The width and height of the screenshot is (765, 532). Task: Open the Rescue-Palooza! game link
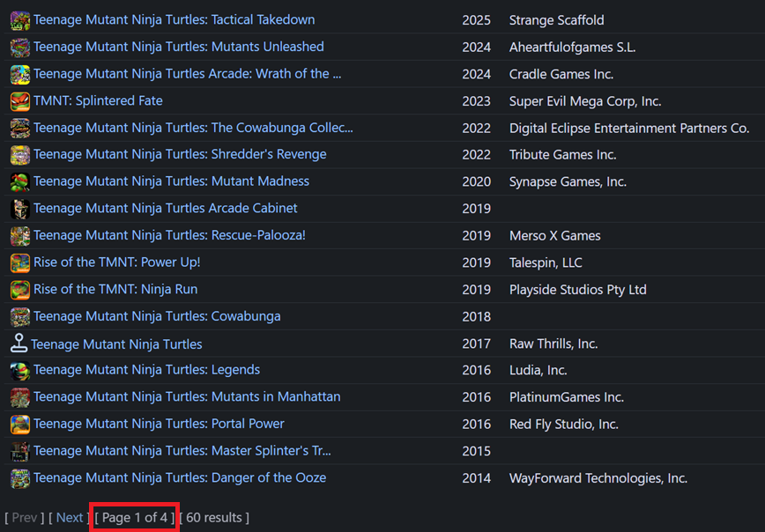169,235
